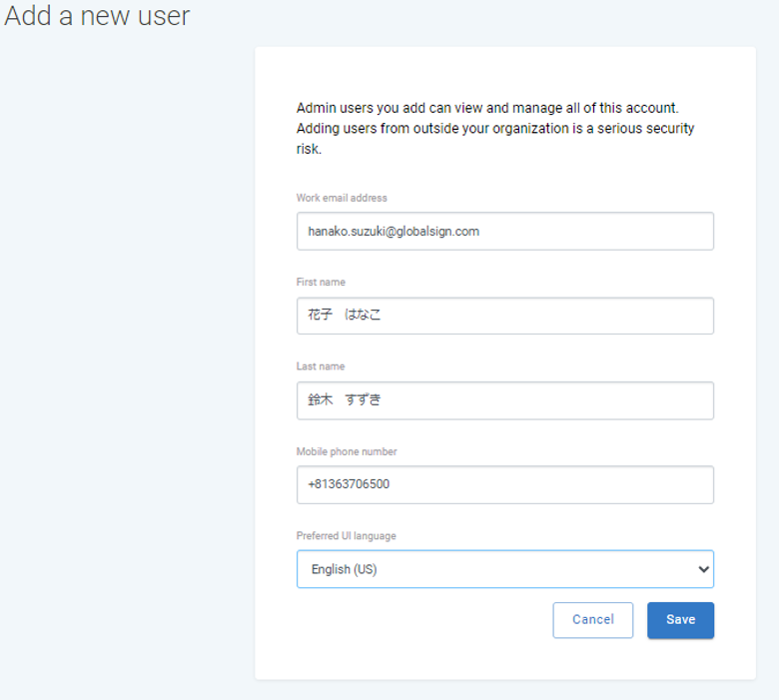Image resolution: width=779 pixels, height=700 pixels.
Task: Click the language dropdown chevron arrow
Action: [x=703, y=569]
